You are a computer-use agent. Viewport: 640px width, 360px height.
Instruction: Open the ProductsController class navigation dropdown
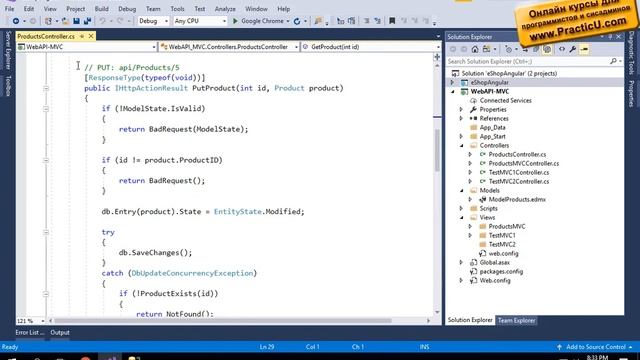click(x=296, y=47)
